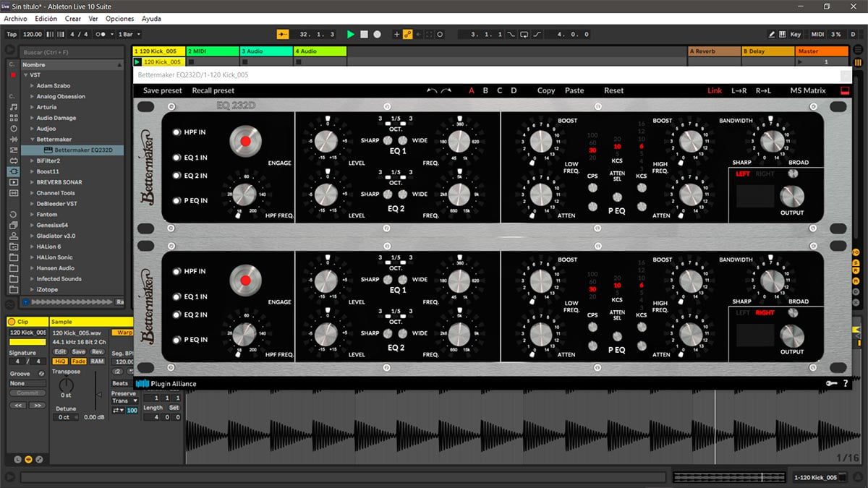
Task: Select Instruments category icon in browser
Action: coord(13,128)
